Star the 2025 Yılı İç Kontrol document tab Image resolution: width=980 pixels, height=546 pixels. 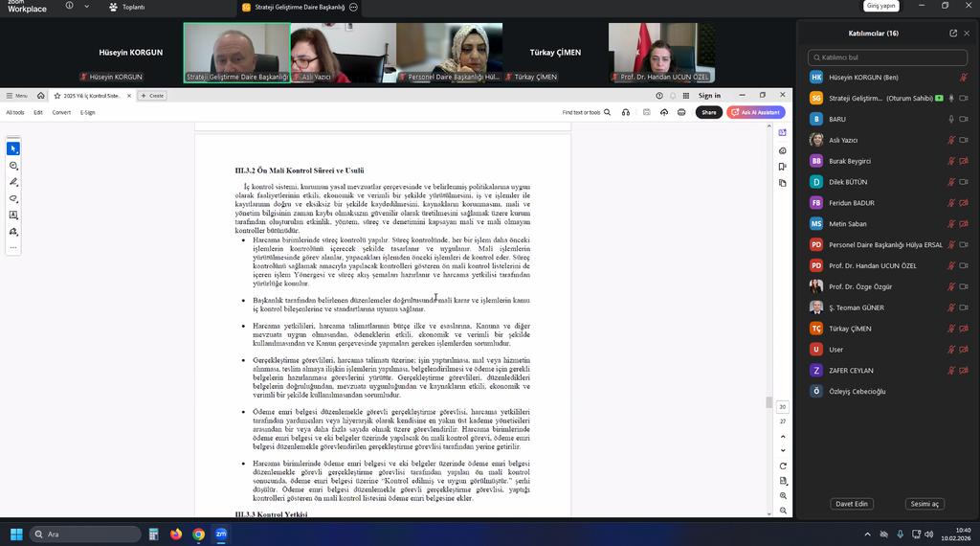click(x=57, y=96)
